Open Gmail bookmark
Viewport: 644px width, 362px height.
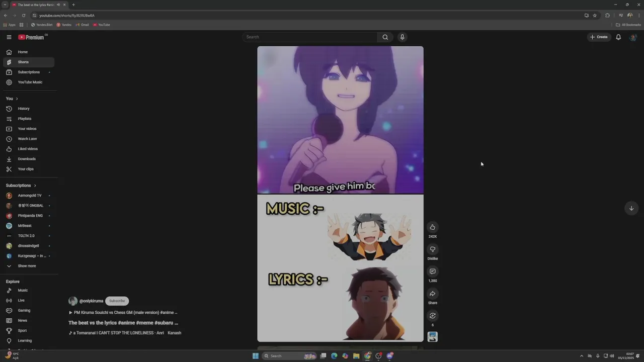pyautogui.click(x=83, y=25)
